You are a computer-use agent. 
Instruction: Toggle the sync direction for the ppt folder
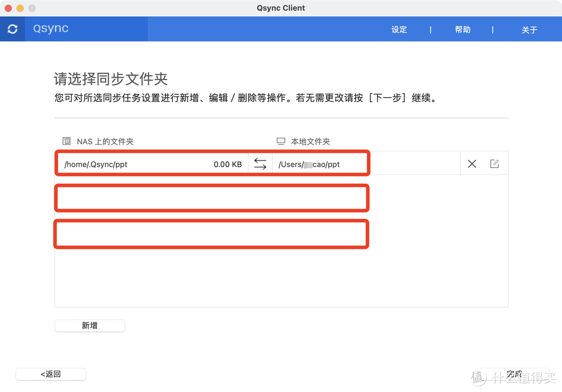[260, 163]
